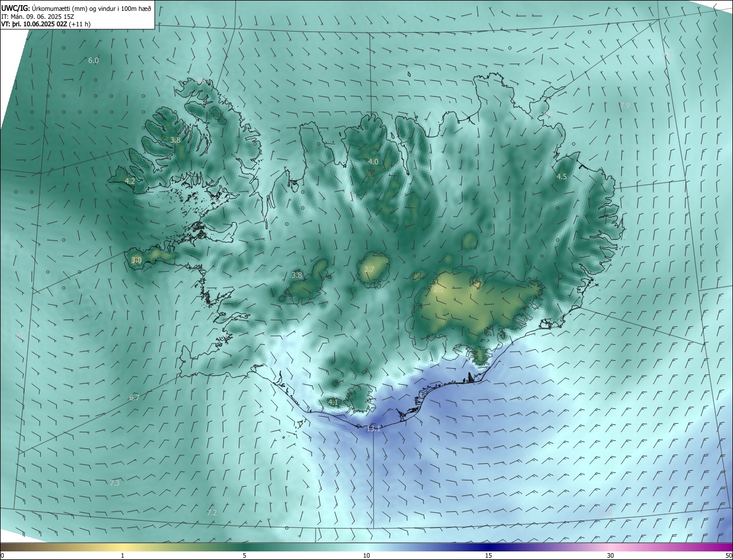Click the 3.0 value on the Snæfellsnes peninsula

click(136, 260)
